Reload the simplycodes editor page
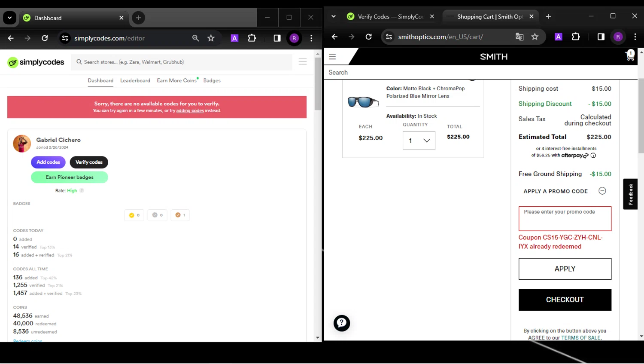The image size is (644, 364). click(x=45, y=38)
